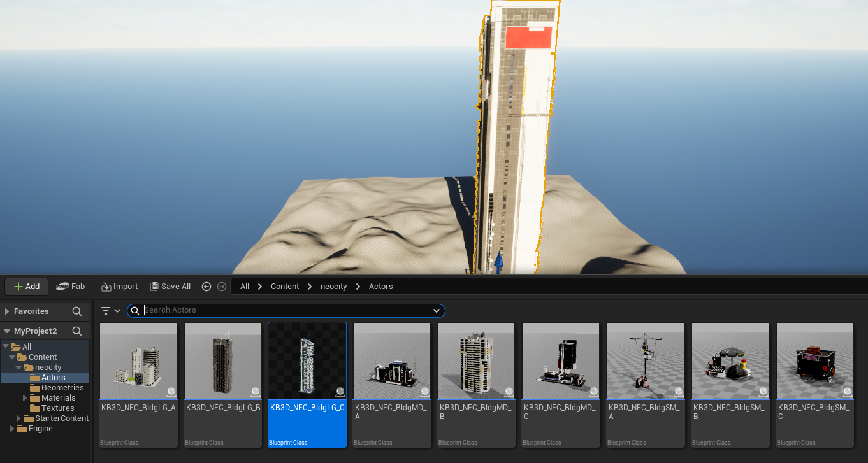Click the green Add button
Image resolution: width=868 pixels, height=463 pixels.
(26, 287)
